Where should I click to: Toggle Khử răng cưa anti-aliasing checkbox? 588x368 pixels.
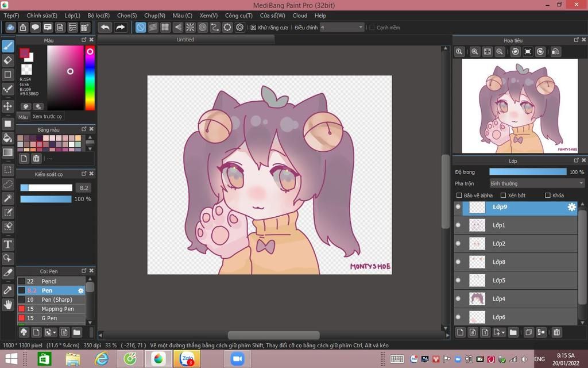253,28
